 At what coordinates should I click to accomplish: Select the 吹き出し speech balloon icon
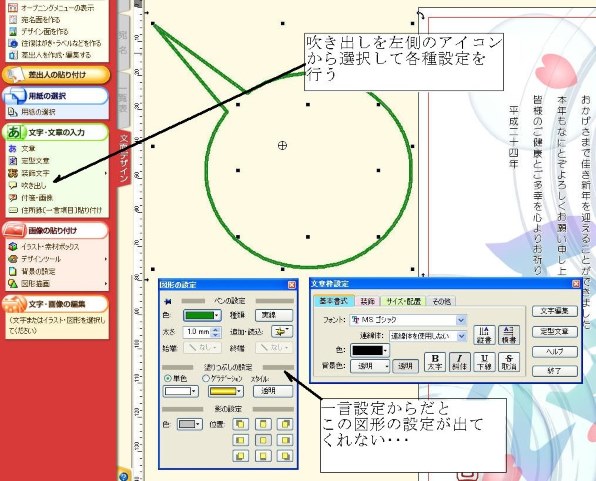13,185
